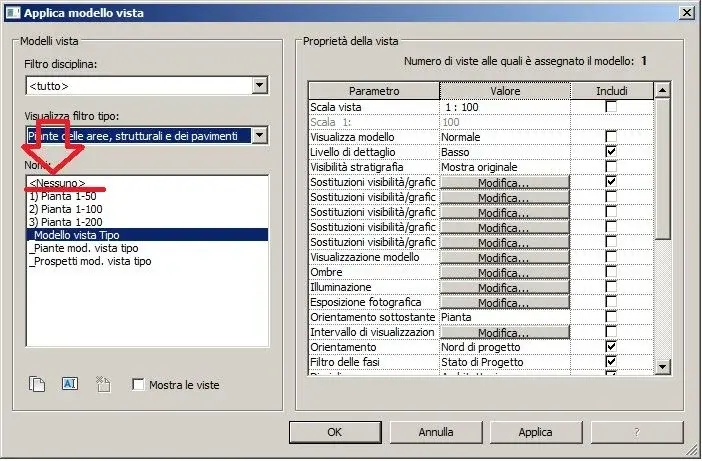The width and height of the screenshot is (702, 461).
Task: Select _Modello vista Tipo template
Action: pos(147,235)
